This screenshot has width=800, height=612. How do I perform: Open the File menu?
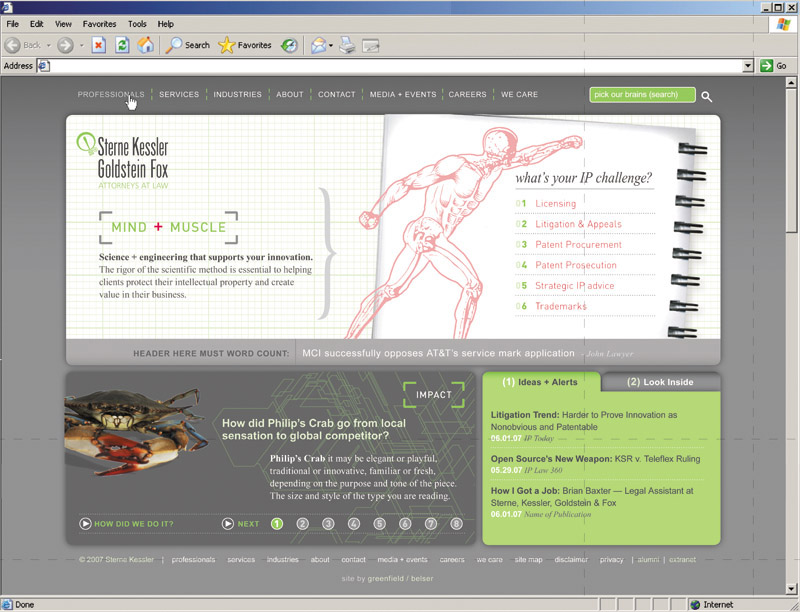pos(12,24)
